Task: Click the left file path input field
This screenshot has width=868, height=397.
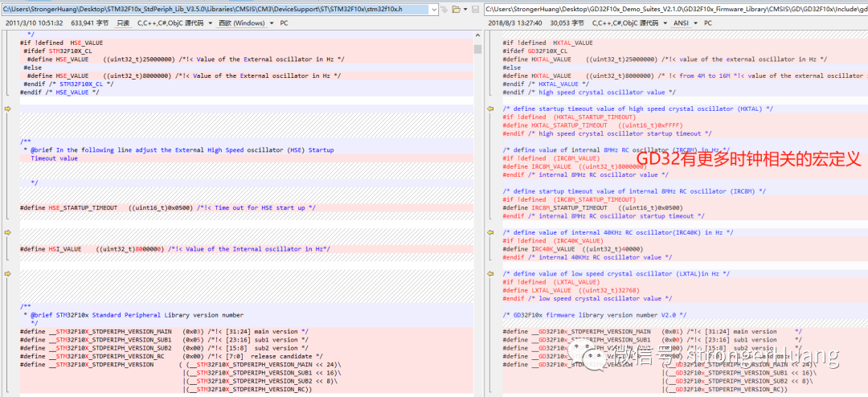Action: (215, 10)
